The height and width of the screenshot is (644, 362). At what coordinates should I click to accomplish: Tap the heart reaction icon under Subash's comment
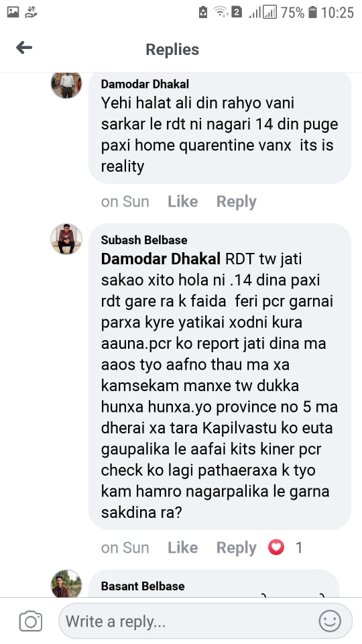[x=276, y=547]
